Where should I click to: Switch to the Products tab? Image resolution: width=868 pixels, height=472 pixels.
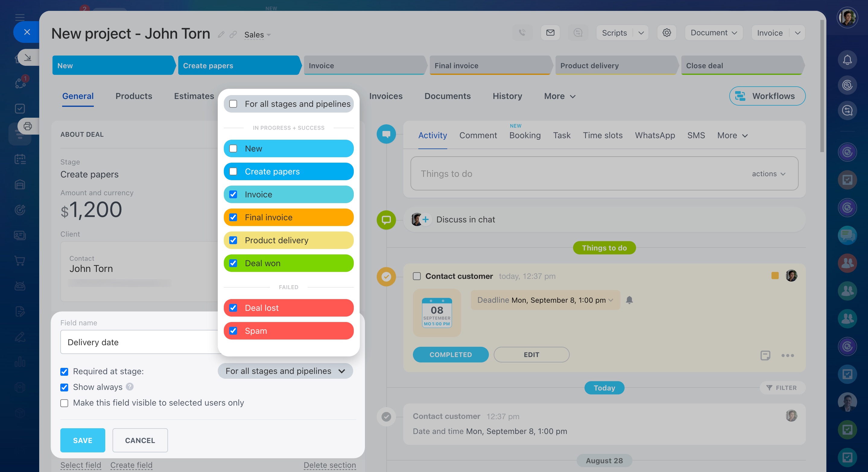[133, 96]
